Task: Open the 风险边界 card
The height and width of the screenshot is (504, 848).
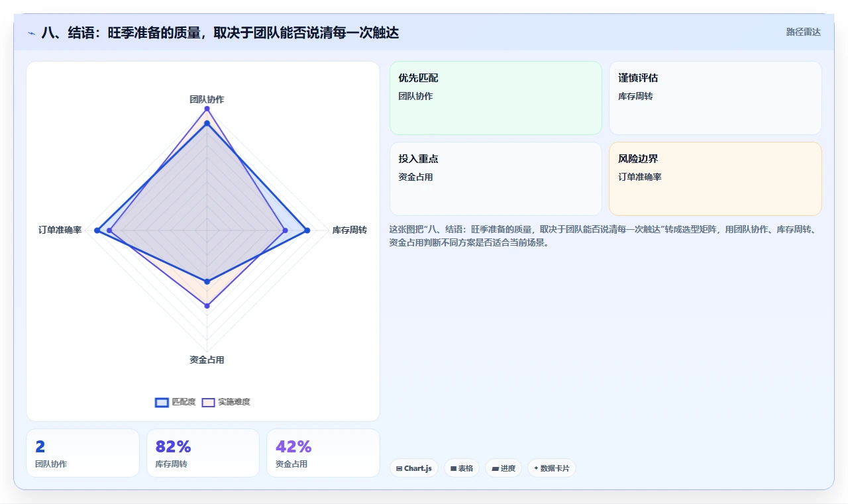Action: [x=715, y=179]
